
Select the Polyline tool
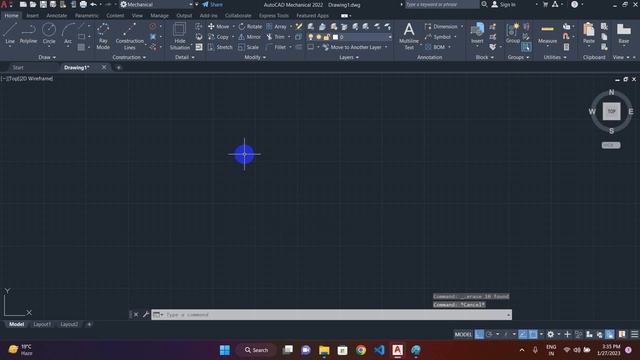point(28,33)
